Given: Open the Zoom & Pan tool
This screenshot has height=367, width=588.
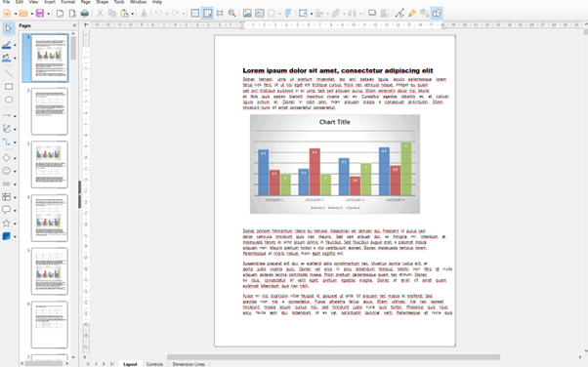Looking at the screenshot, I should coord(232,14).
